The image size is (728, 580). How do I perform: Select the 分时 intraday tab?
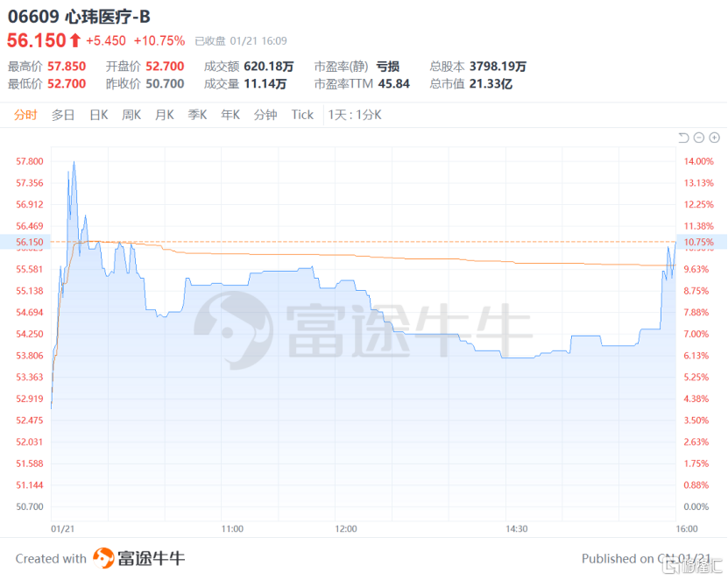tap(25, 115)
